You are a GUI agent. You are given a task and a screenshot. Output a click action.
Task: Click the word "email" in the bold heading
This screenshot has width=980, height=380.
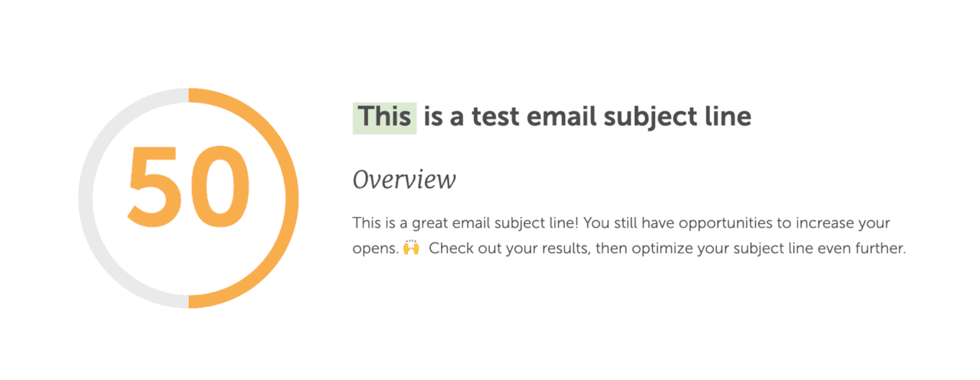(560, 117)
